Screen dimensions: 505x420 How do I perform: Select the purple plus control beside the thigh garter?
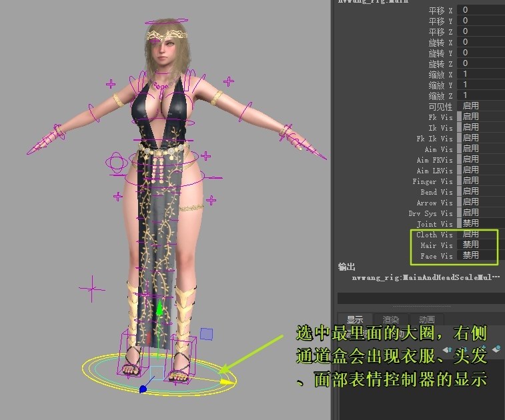[211, 201]
